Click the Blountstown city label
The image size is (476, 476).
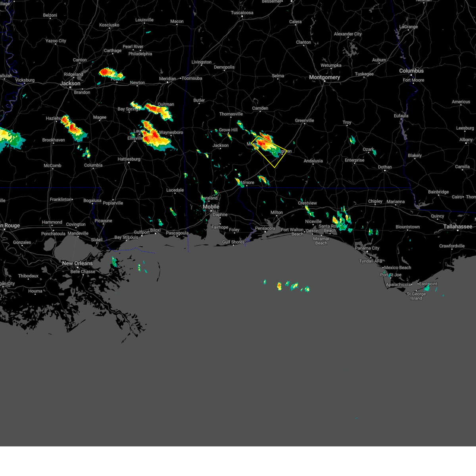coord(408,227)
